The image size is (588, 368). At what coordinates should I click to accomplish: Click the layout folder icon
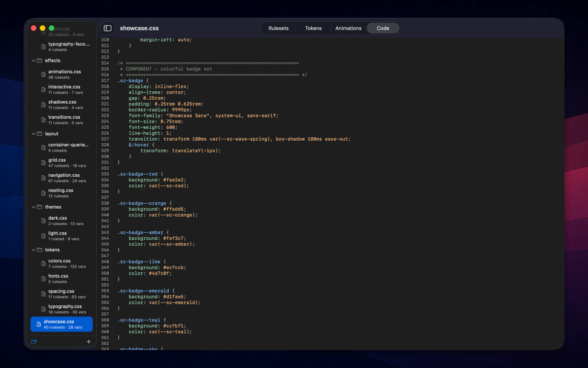[x=40, y=134]
